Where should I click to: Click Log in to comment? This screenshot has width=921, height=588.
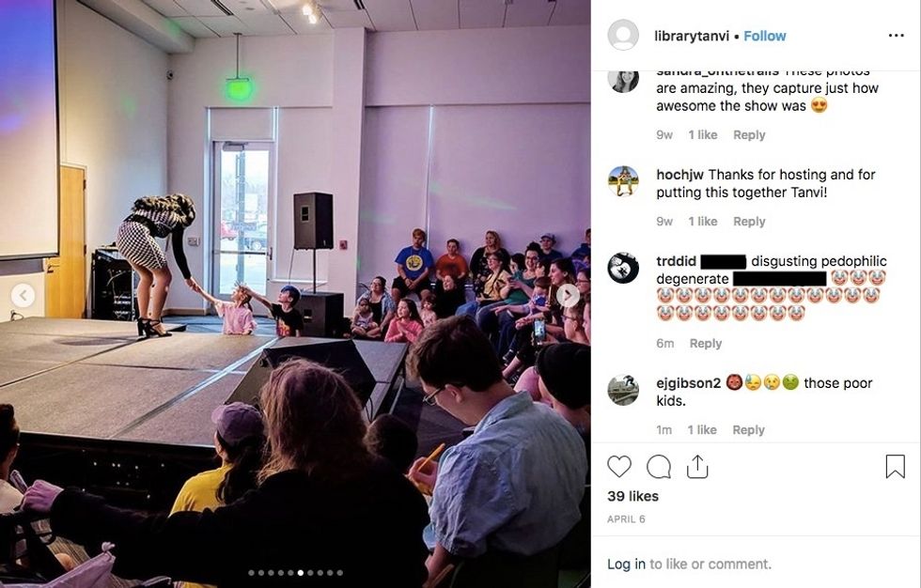coord(626,564)
